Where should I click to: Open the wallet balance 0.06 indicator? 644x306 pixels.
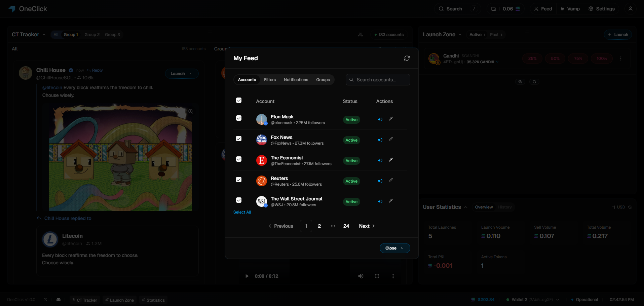(x=505, y=9)
